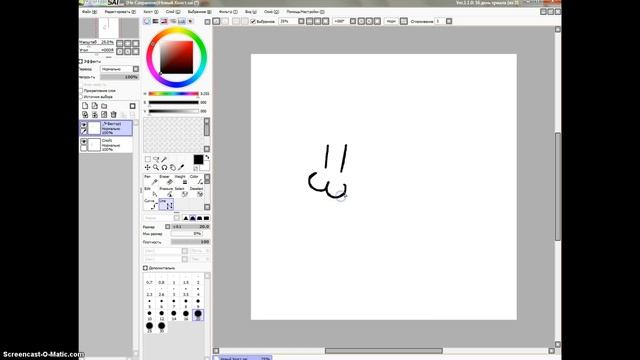Select brush size preset 20
The image size is (640, 360).
(198, 315)
